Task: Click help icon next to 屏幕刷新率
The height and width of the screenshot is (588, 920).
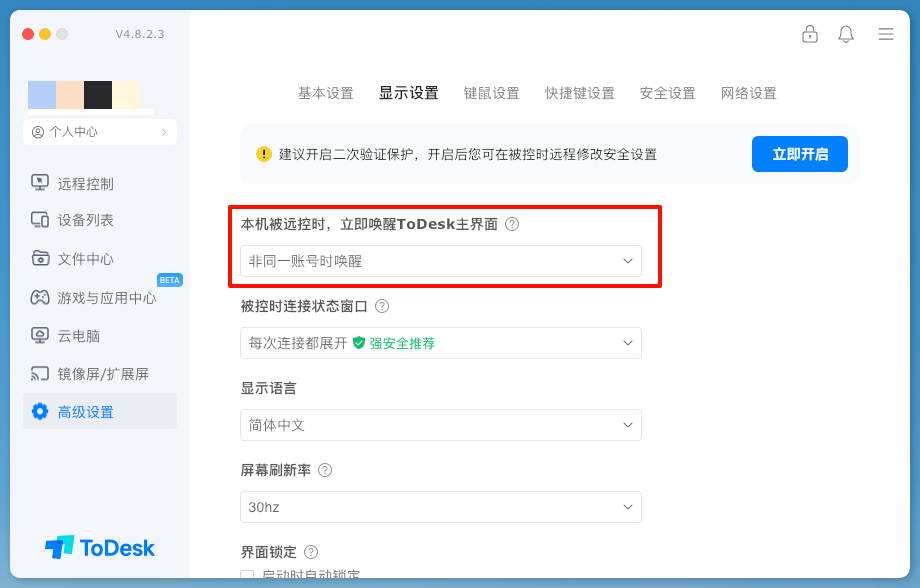Action: (325, 470)
